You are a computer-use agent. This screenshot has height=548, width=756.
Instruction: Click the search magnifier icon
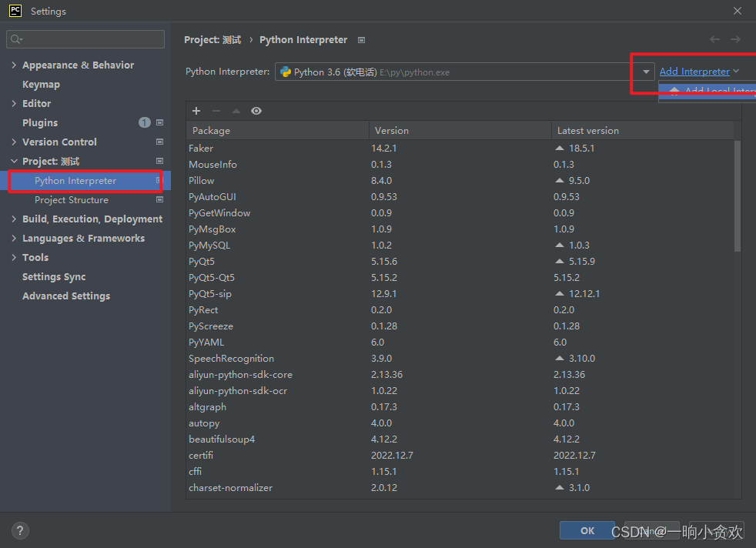(16, 39)
